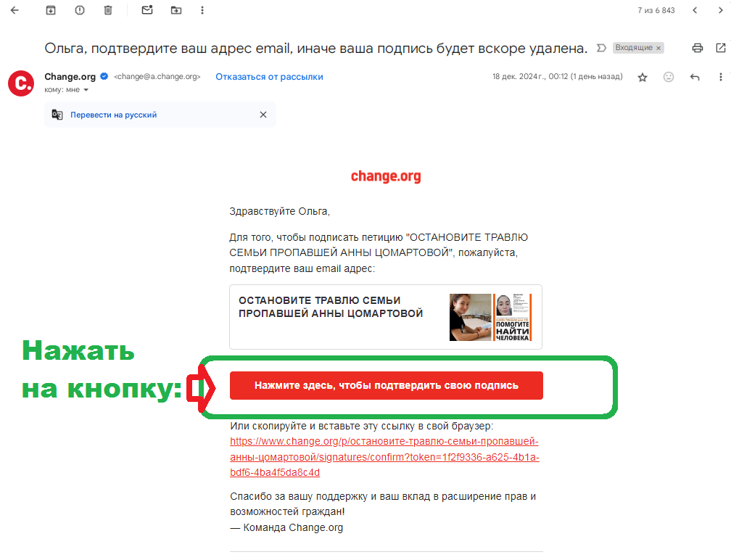The width and height of the screenshot is (731, 560).
Task: Reply to Change.org
Action: pos(695,76)
